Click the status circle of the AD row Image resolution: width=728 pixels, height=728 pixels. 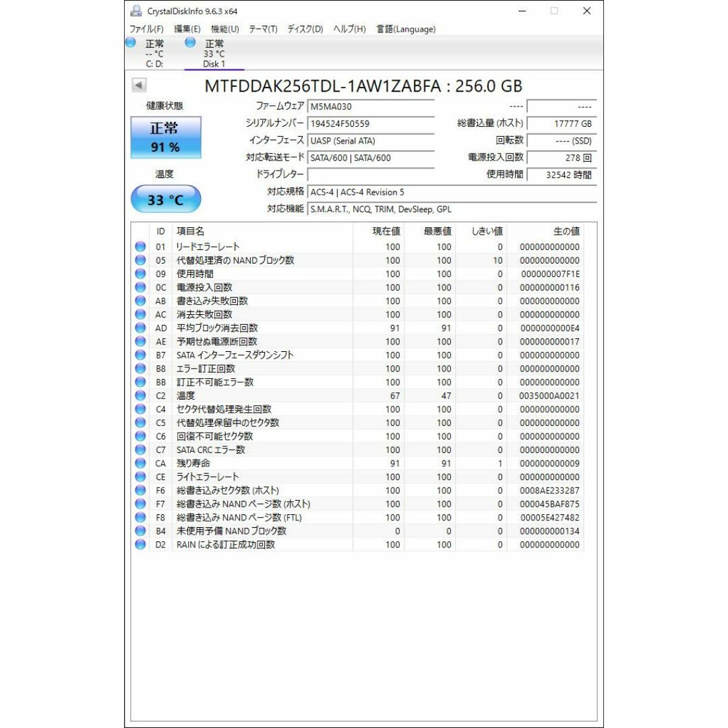(x=140, y=328)
